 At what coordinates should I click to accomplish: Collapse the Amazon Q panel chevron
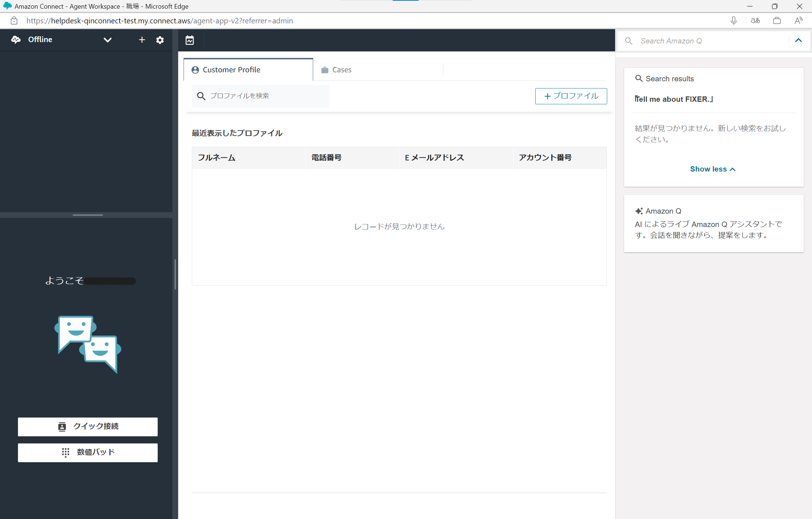(x=798, y=40)
